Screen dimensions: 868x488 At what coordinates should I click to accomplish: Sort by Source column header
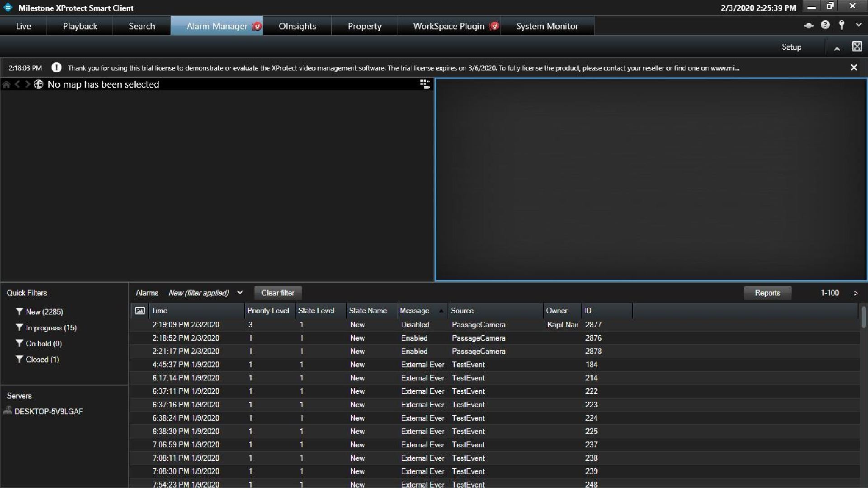pos(495,311)
